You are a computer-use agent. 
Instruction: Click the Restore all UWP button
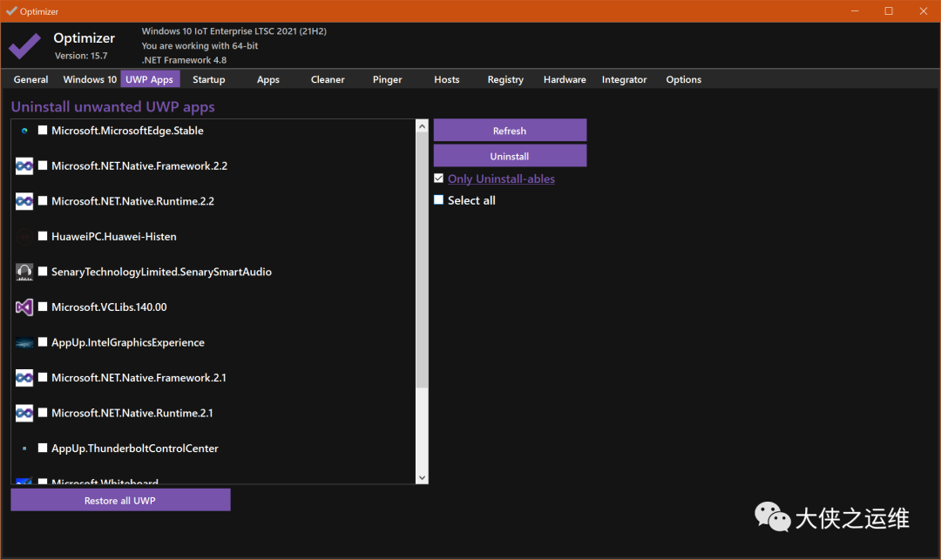click(120, 500)
